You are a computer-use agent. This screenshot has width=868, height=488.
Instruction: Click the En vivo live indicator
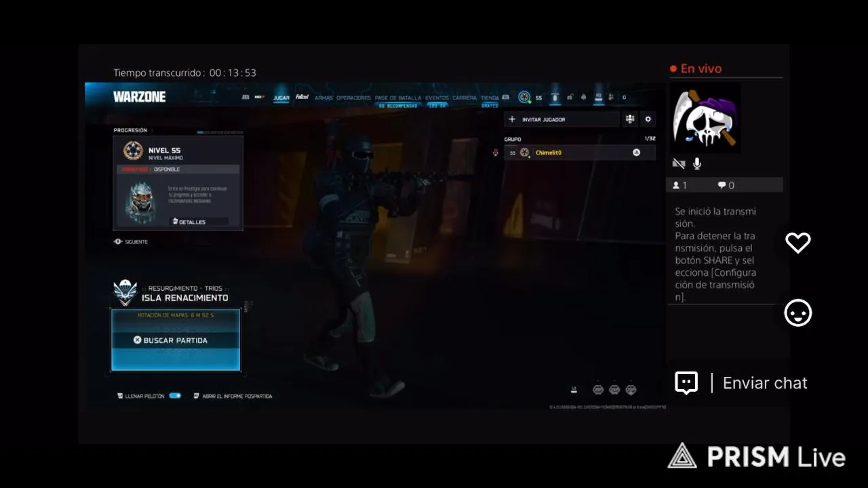point(696,68)
